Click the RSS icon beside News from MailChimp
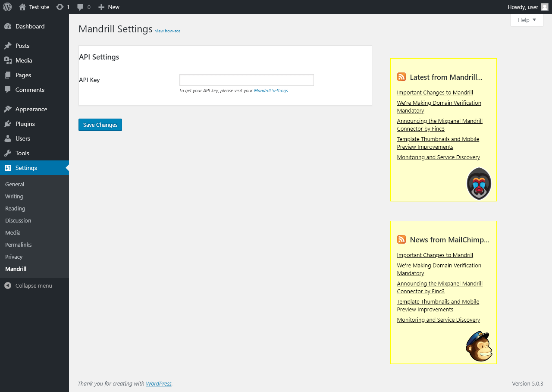The image size is (552, 392). pyautogui.click(x=401, y=239)
